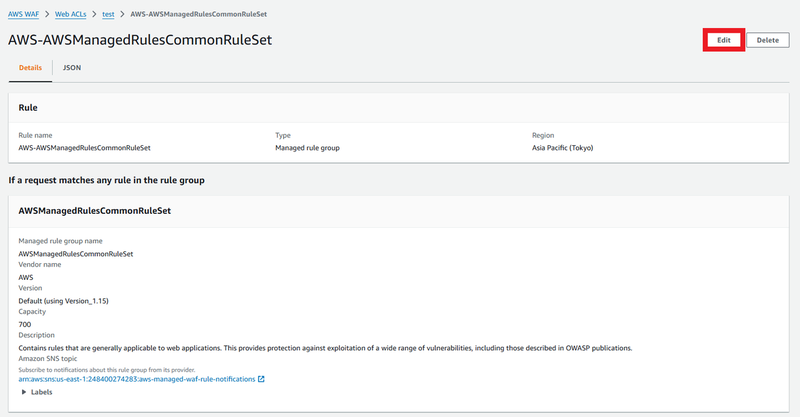The image size is (800, 417).
Task: Click the capacity value 700
Action: point(24,325)
